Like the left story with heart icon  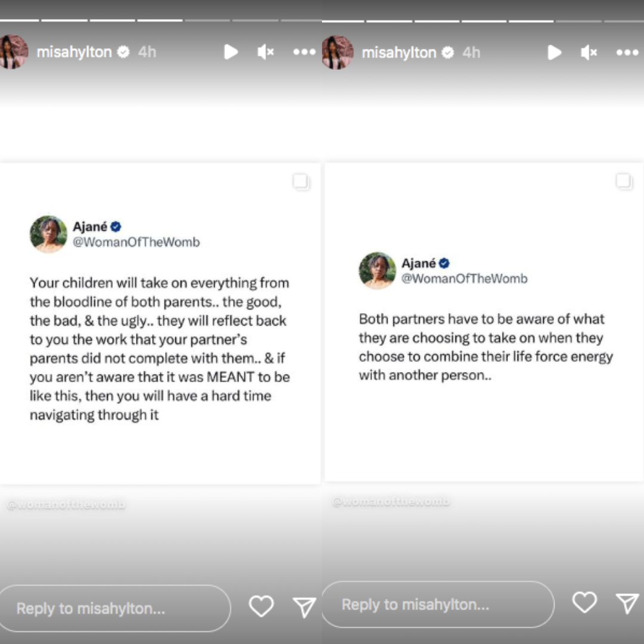(x=261, y=606)
